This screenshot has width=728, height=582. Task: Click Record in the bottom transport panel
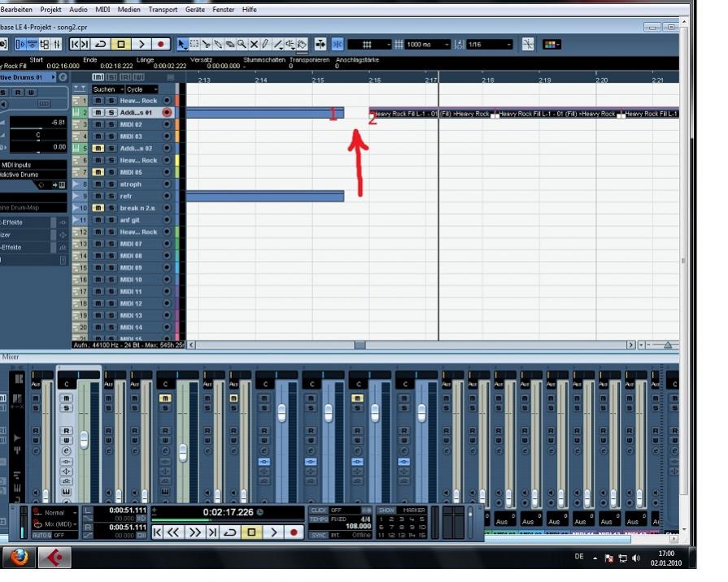294,532
